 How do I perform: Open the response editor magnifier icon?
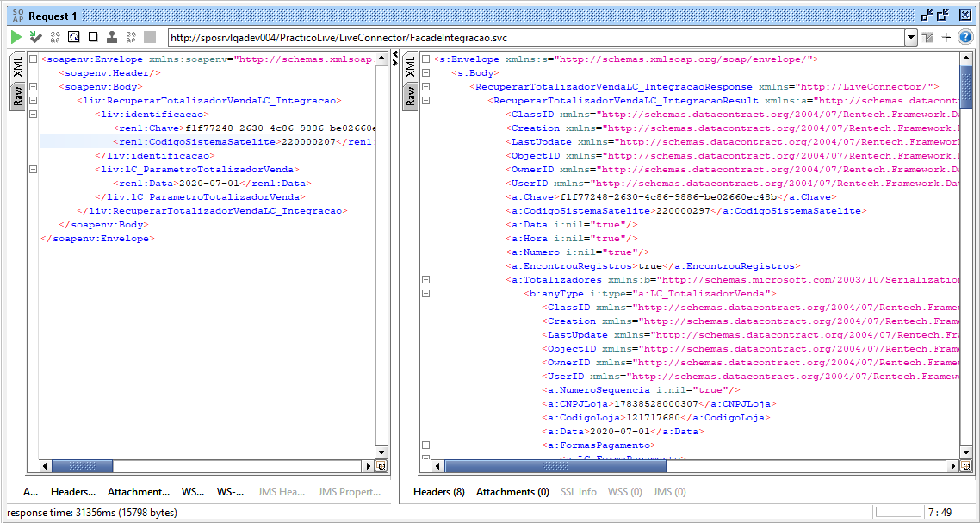966,466
